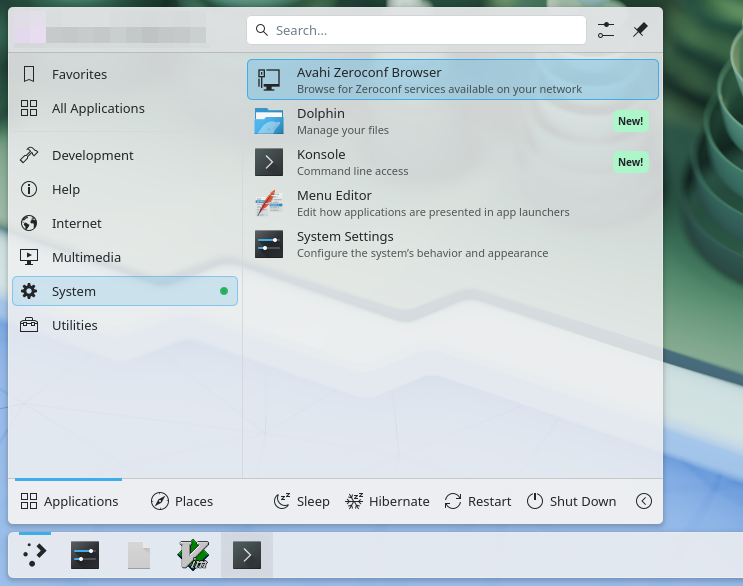Click the System Settings taskbar icon
The height and width of the screenshot is (586, 743).
click(85, 555)
